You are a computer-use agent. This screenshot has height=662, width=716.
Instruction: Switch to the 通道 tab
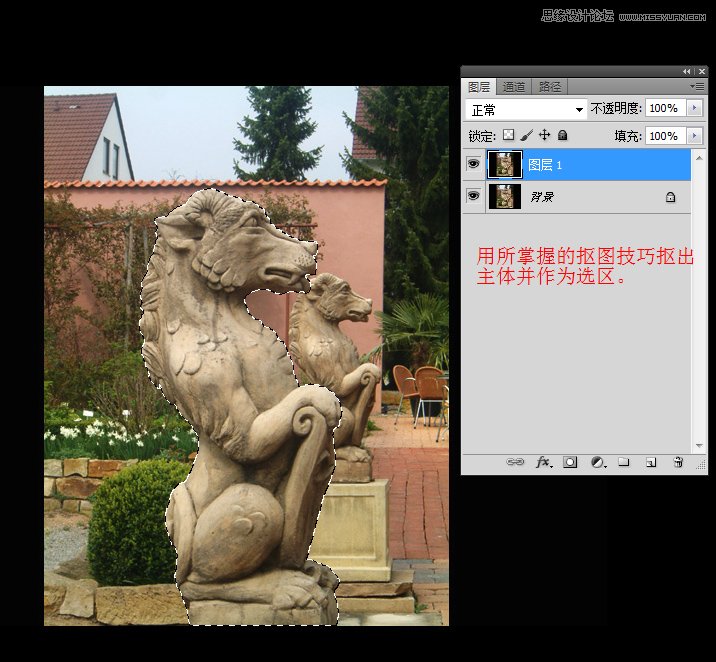[x=514, y=87]
